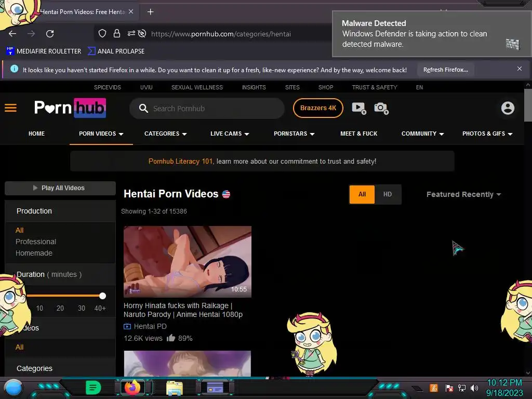Open the Literacy 101 link
The image size is (532, 399).
click(x=180, y=161)
